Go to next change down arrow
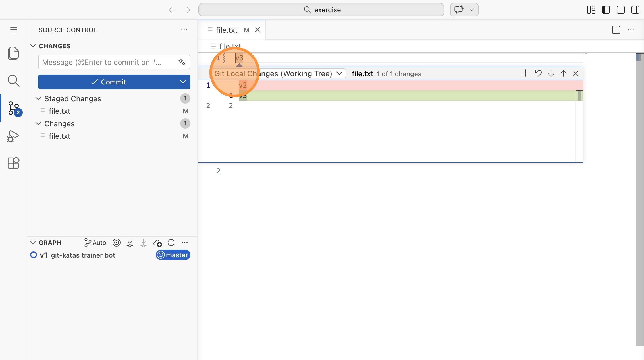 click(x=551, y=73)
